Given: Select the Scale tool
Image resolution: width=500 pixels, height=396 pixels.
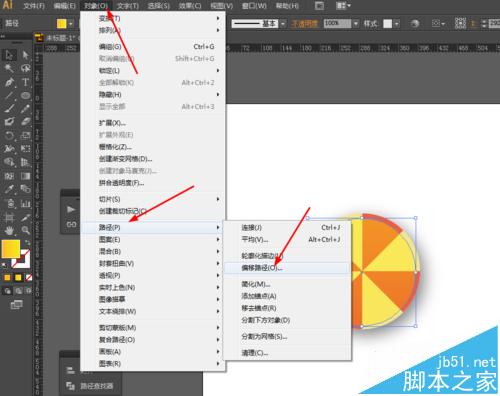Looking at the screenshot, I should pos(25,135).
